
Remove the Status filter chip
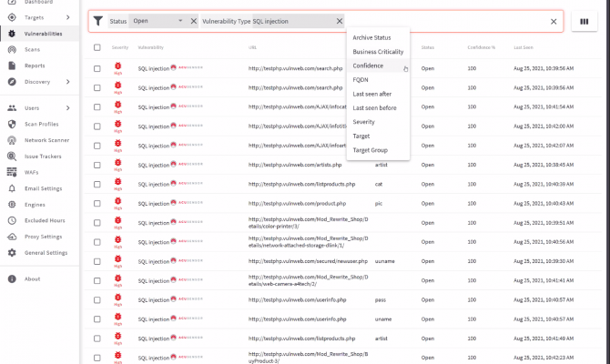coord(193,21)
